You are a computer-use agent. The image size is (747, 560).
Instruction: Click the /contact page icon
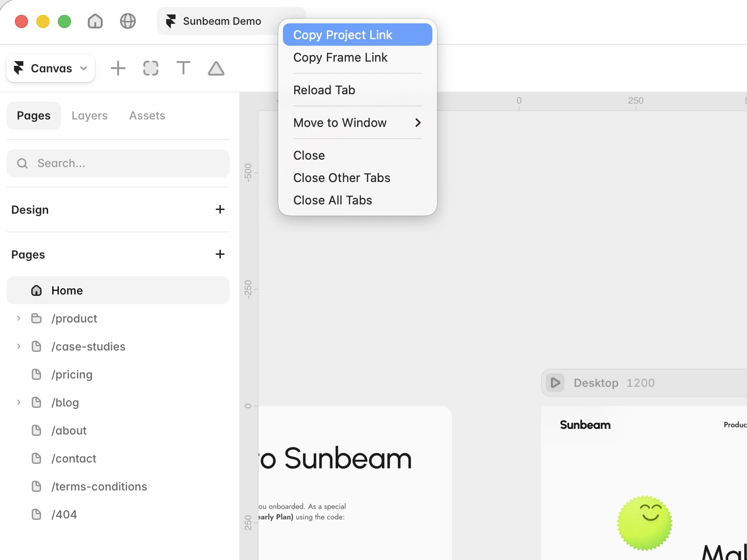[x=36, y=458]
